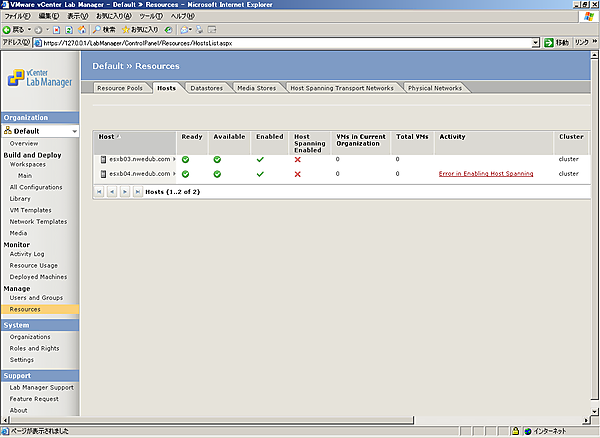
Task: Open Activity Log in the sidebar
Action: tap(27, 254)
